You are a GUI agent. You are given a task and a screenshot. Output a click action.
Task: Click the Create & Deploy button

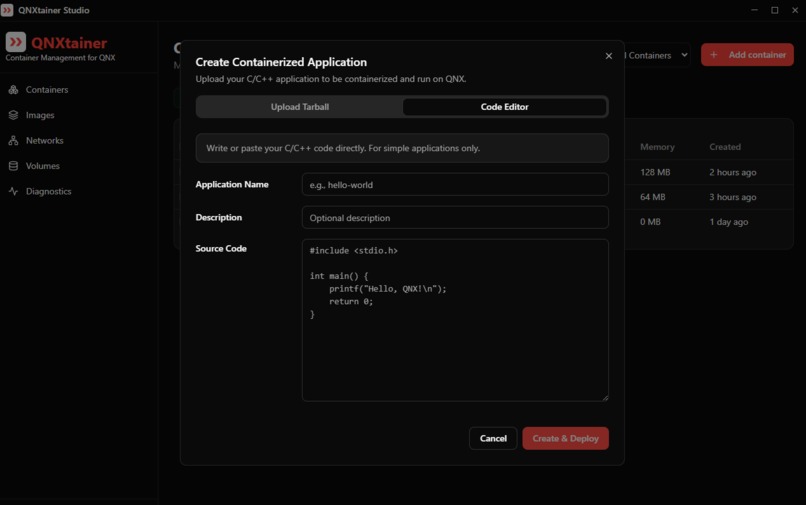(x=565, y=438)
